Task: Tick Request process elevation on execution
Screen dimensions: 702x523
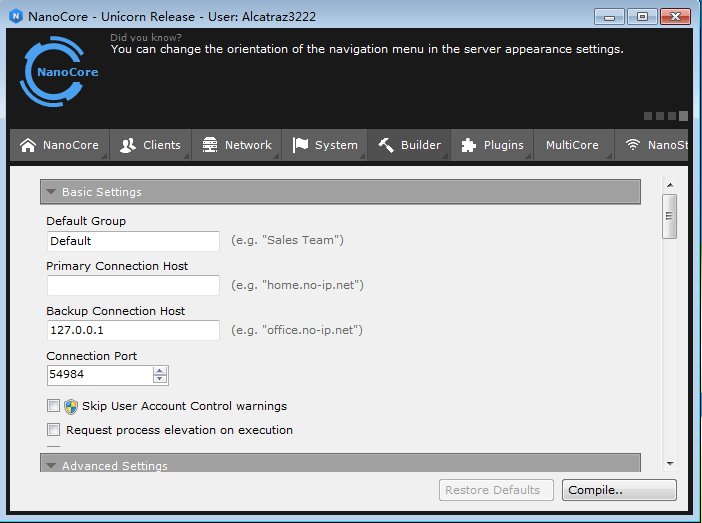Action: click(53, 430)
